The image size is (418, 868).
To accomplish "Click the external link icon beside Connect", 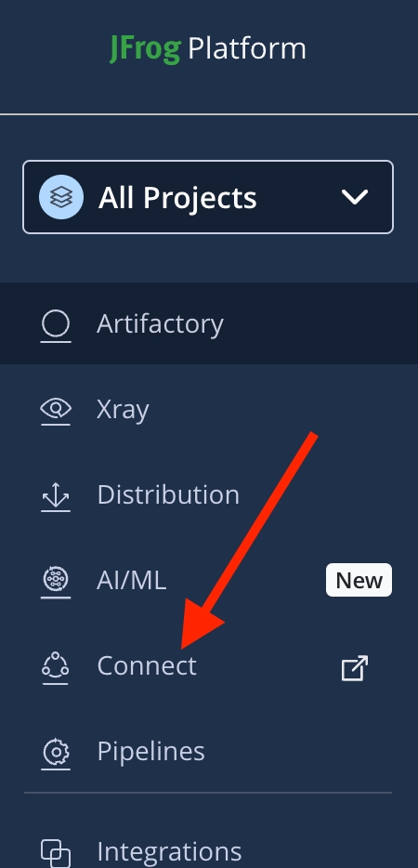I will [354, 667].
